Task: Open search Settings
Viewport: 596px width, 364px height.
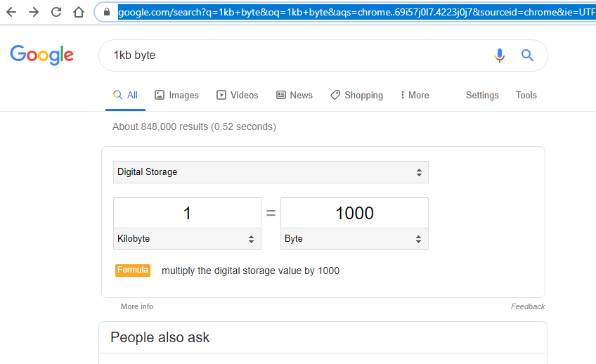Action: [x=482, y=95]
